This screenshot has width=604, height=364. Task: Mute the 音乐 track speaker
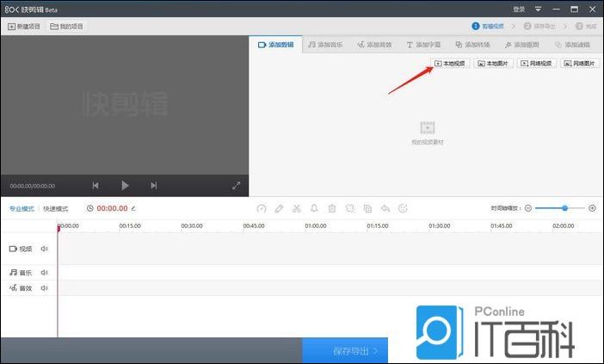45,272
